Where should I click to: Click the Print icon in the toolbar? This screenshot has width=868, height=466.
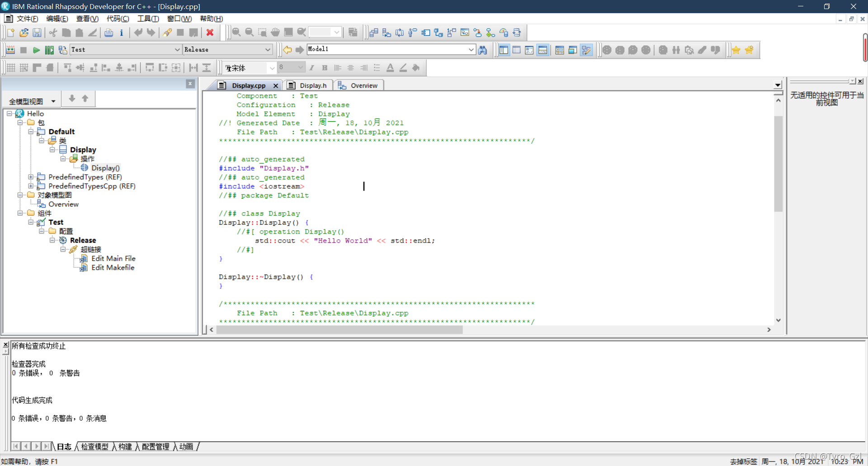coord(108,33)
